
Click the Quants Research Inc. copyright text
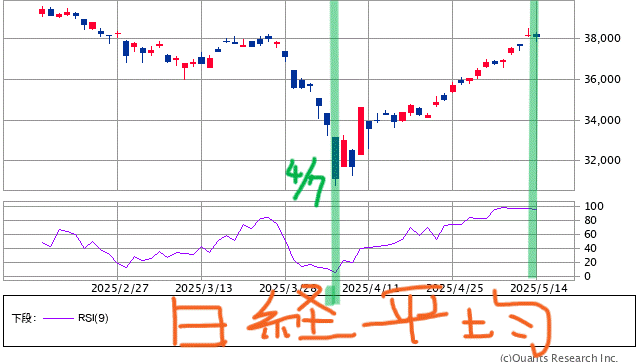(559, 358)
